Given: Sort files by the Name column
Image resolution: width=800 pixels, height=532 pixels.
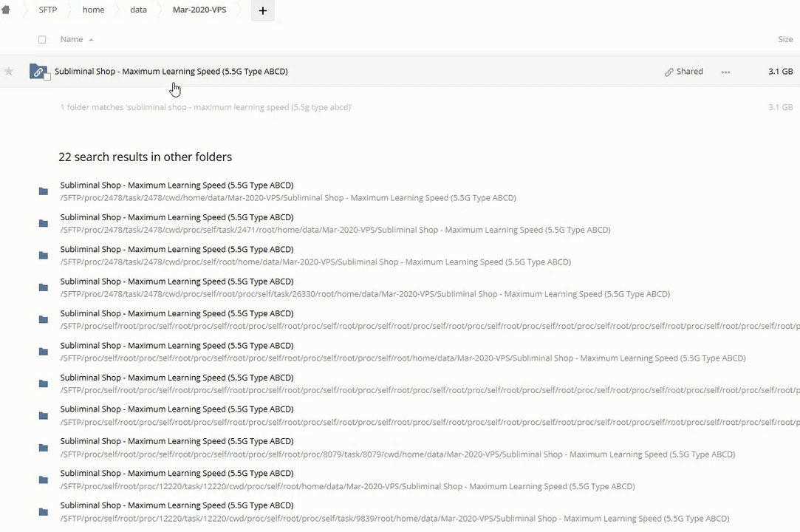Looking at the screenshot, I should [x=72, y=39].
